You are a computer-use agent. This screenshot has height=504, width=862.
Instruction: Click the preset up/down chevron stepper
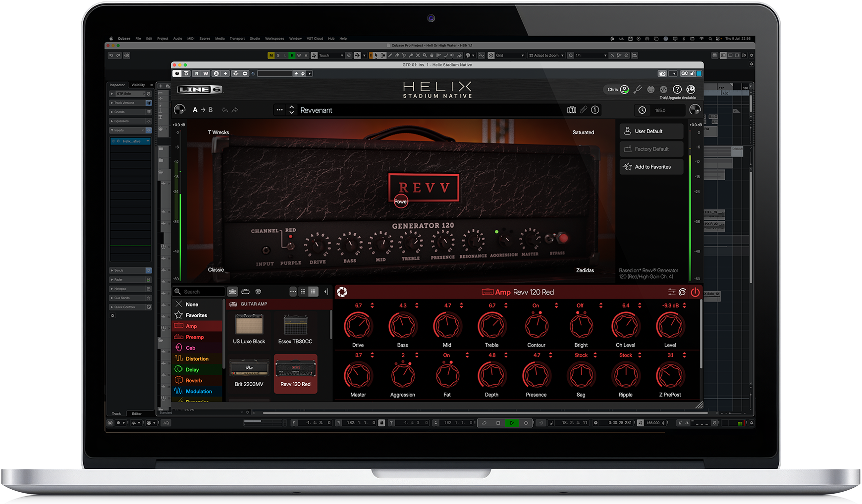[x=291, y=110]
